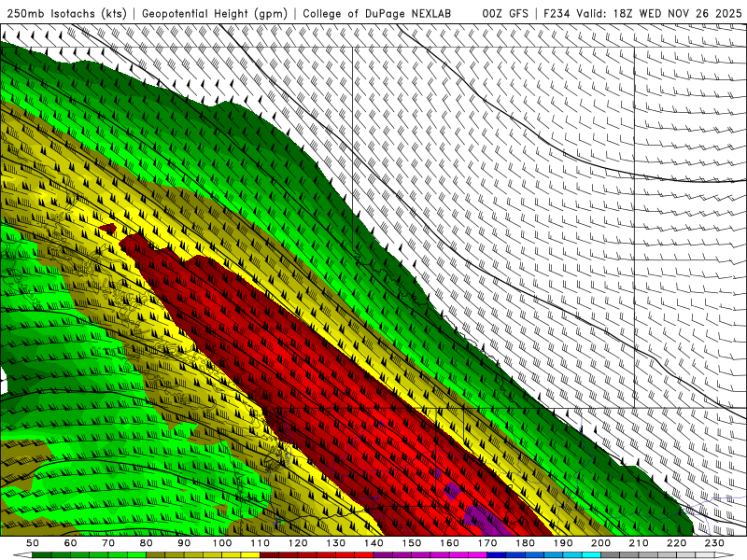Click the 230 legend scale label

point(714,543)
